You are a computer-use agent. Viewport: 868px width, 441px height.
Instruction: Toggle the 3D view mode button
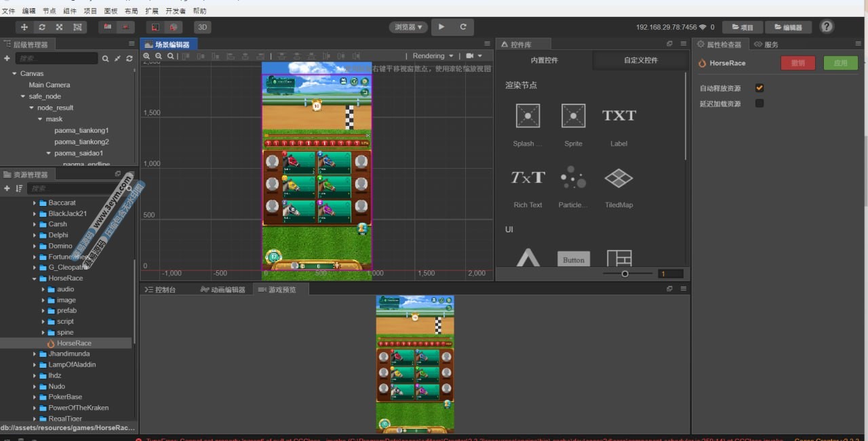coord(202,27)
